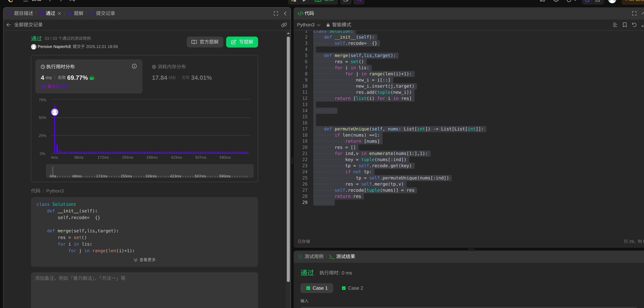Screen dimensions: 644x308
Task: Open the 测试用例 tab with checkbox icon
Action: (x=311, y=256)
